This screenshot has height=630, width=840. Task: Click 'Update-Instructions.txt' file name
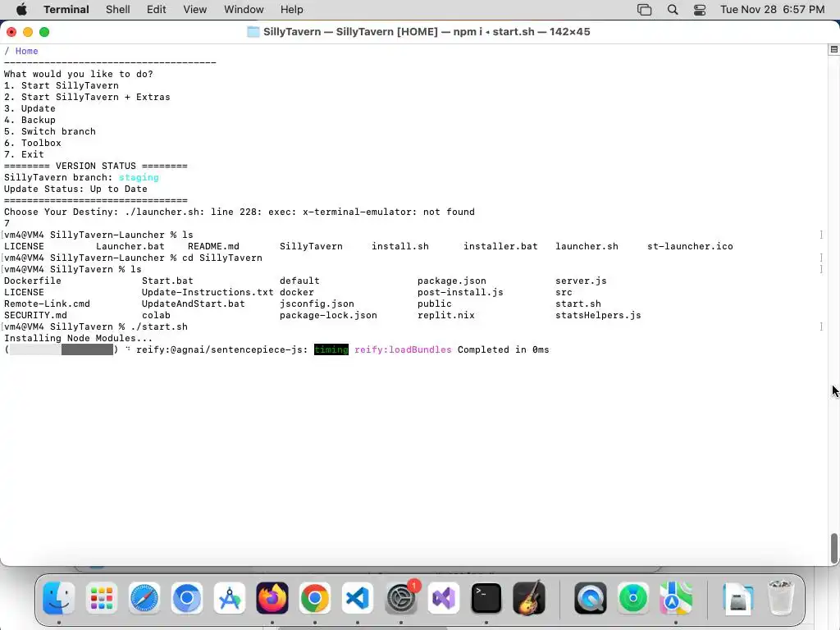[208, 293]
